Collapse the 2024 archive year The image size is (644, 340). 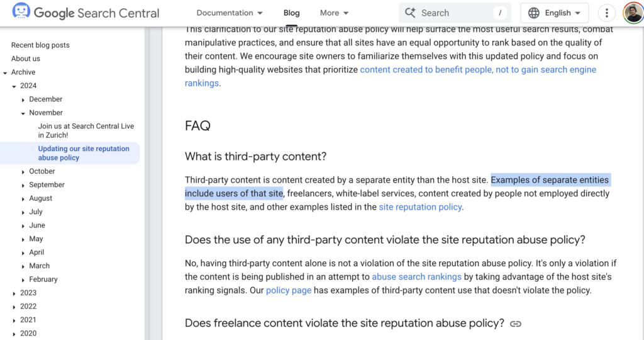14,86
